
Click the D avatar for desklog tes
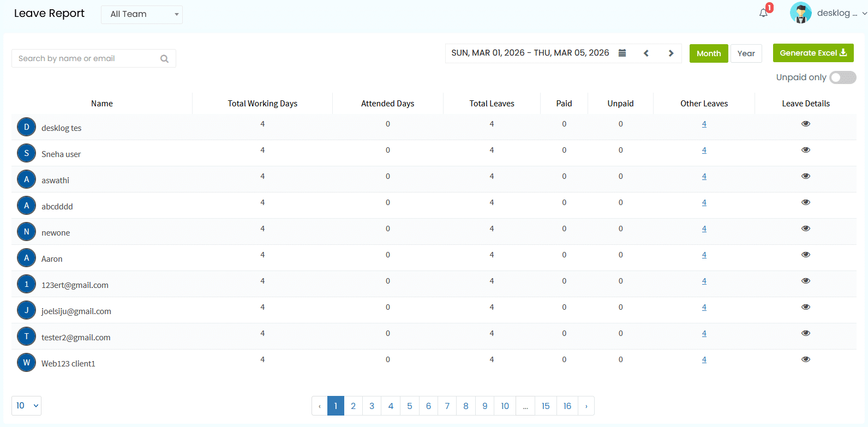[x=26, y=127]
